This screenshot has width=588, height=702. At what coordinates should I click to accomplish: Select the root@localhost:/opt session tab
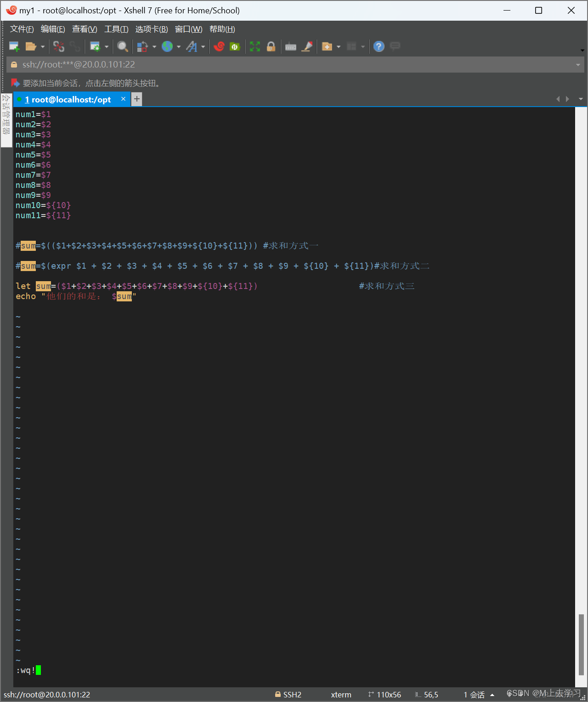point(71,99)
